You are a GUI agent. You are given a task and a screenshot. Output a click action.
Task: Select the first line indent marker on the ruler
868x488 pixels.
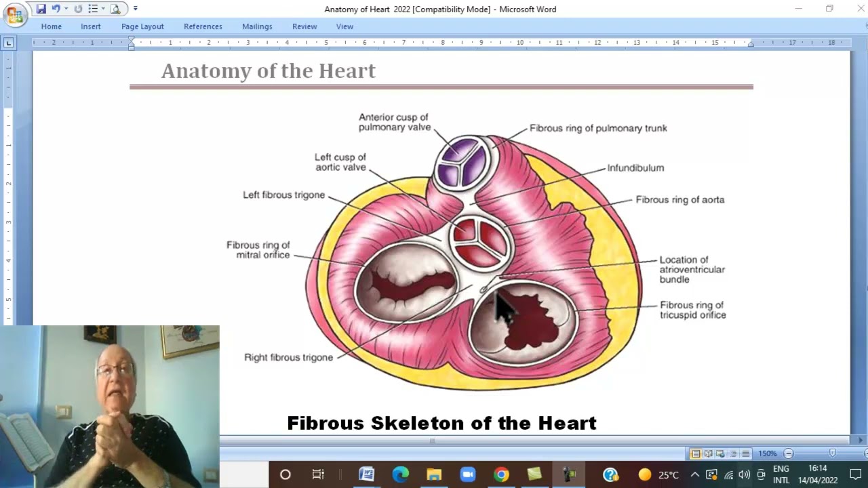coord(132,40)
